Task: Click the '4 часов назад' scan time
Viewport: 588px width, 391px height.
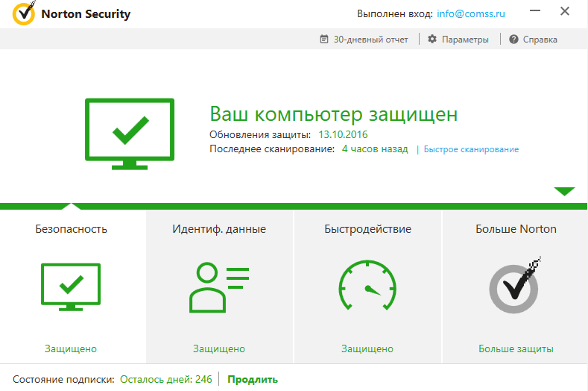Action: (x=375, y=149)
